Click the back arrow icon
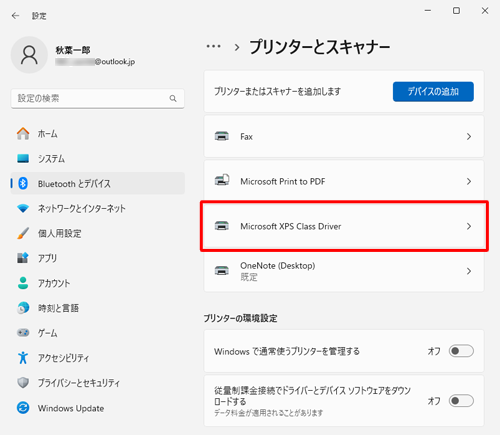 tap(15, 16)
